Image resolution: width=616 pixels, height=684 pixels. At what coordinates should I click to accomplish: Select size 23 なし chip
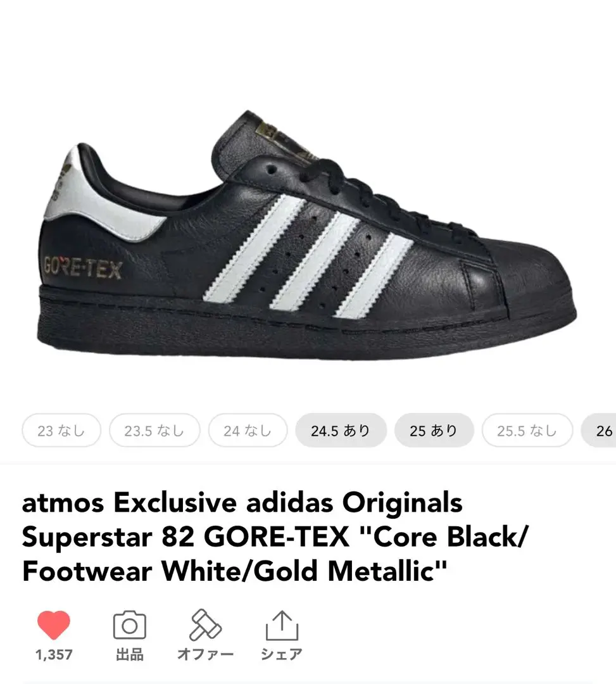[x=61, y=431]
